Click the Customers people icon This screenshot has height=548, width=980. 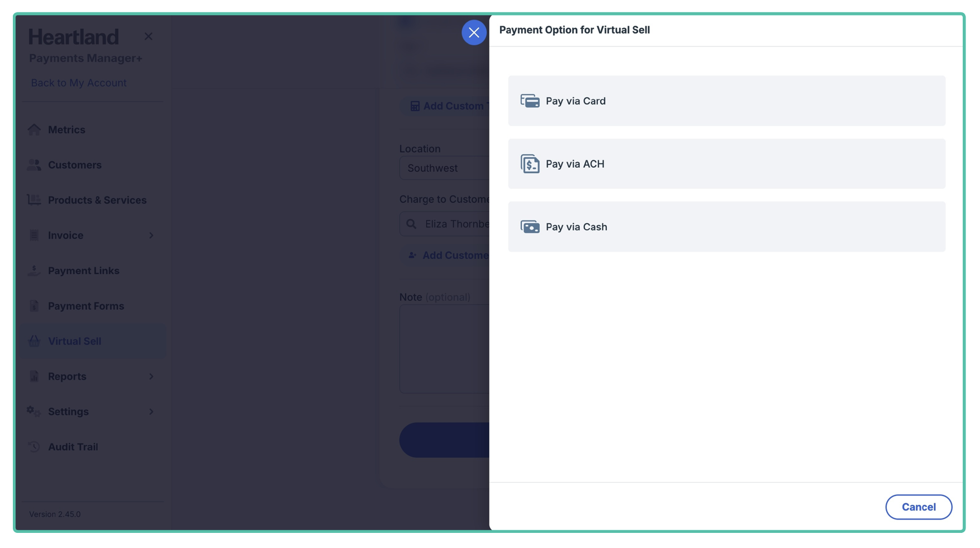(x=34, y=165)
